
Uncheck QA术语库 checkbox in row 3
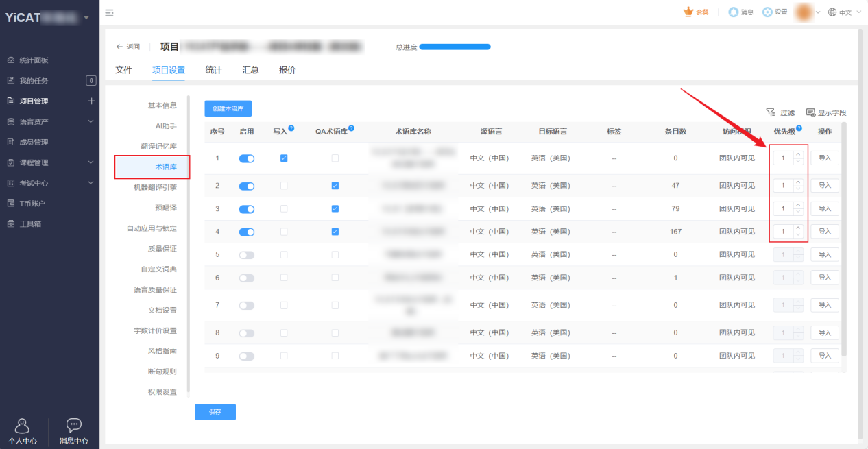click(335, 208)
